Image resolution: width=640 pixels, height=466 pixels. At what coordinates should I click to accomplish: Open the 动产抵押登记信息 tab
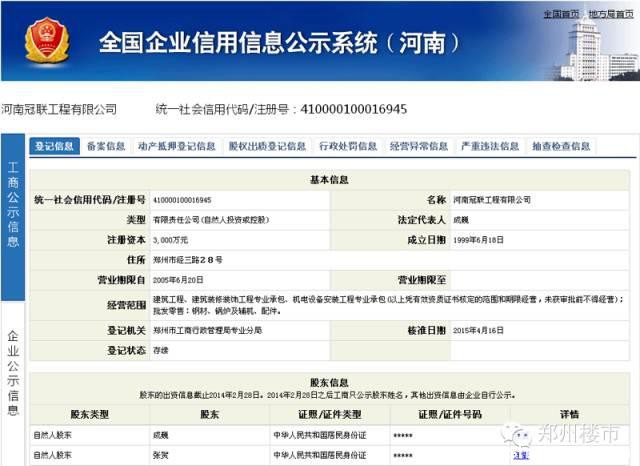177,146
